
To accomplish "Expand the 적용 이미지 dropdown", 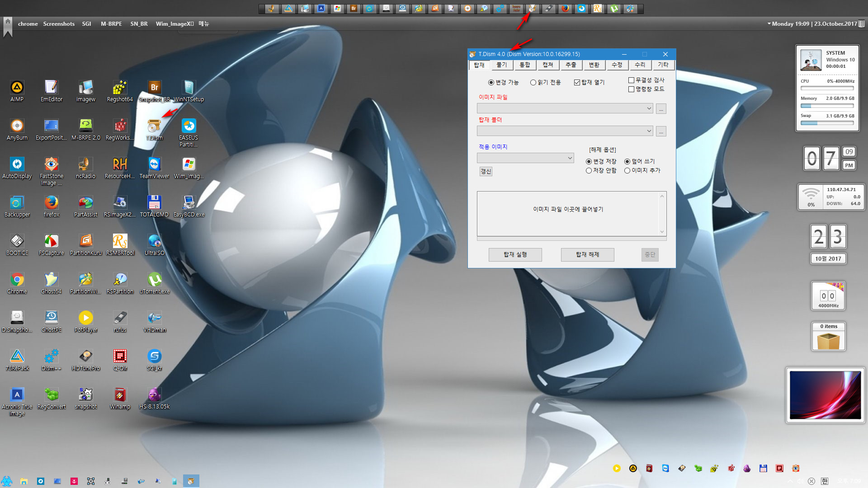I will click(570, 158).
